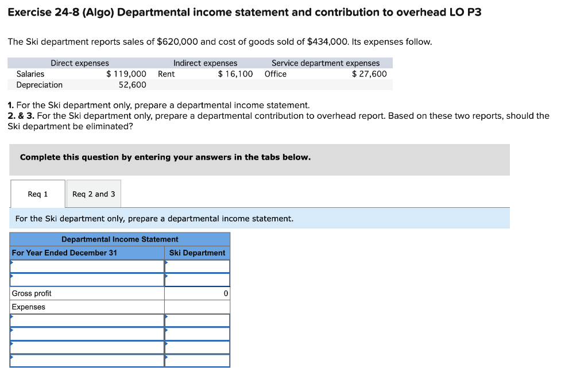Select the Gross profit value cell showing 0

(198, 293)
